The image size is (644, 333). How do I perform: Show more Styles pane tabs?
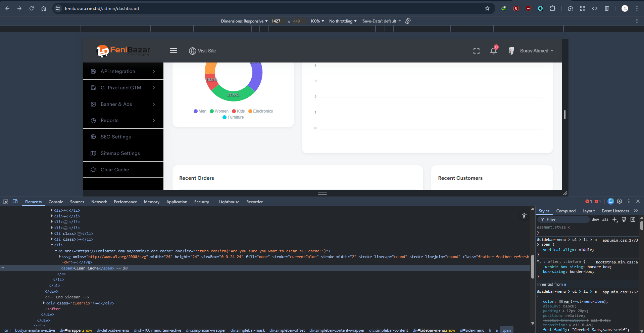[x=636, y=211]
